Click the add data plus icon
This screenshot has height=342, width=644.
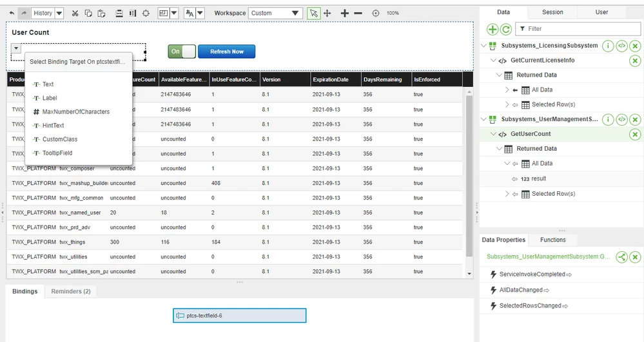point(493,29)
